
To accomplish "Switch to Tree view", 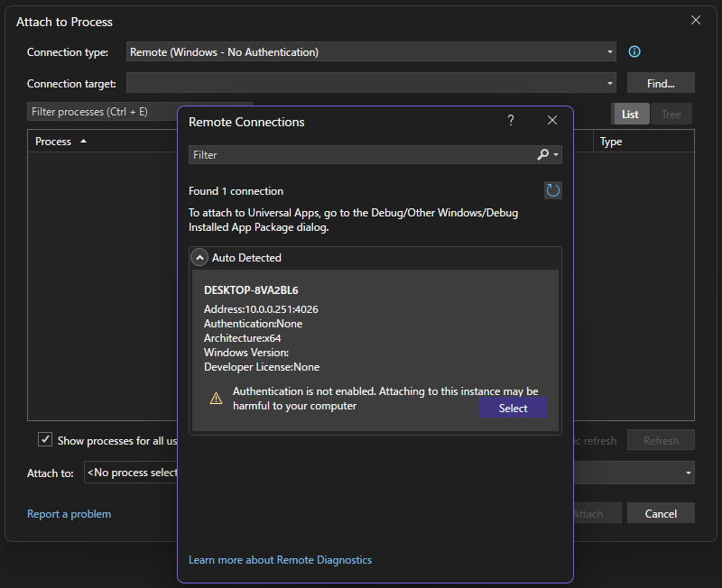I will (x=671, y=114).
